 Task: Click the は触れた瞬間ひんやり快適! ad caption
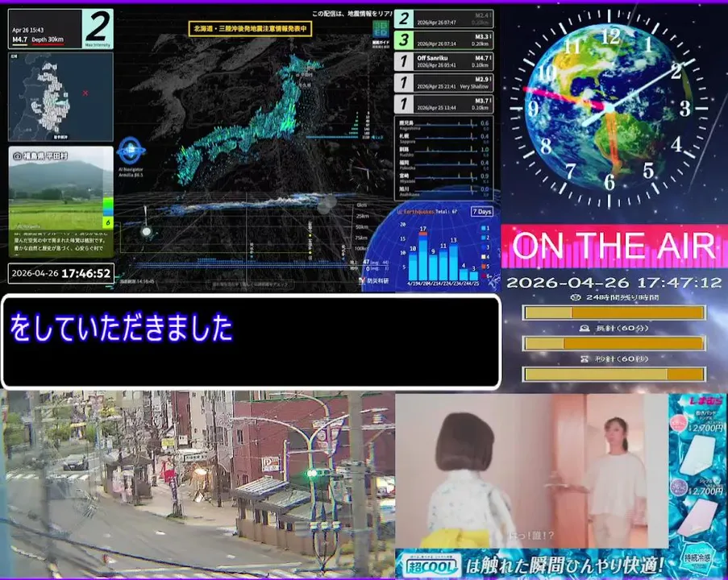pos(565,565)
